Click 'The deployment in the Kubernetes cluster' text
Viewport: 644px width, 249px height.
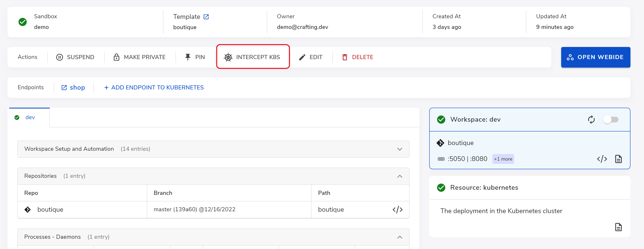pyautogui.click(x=501, y=211)
